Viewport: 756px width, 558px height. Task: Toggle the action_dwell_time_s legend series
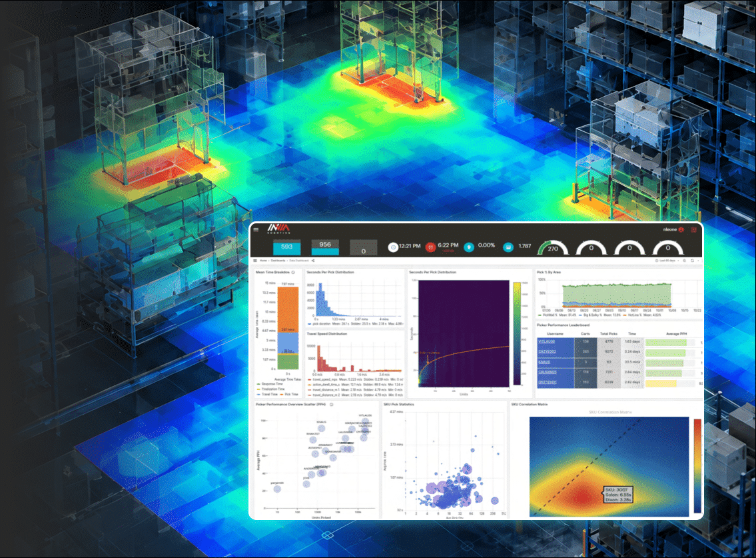click(x=324, y=385)
